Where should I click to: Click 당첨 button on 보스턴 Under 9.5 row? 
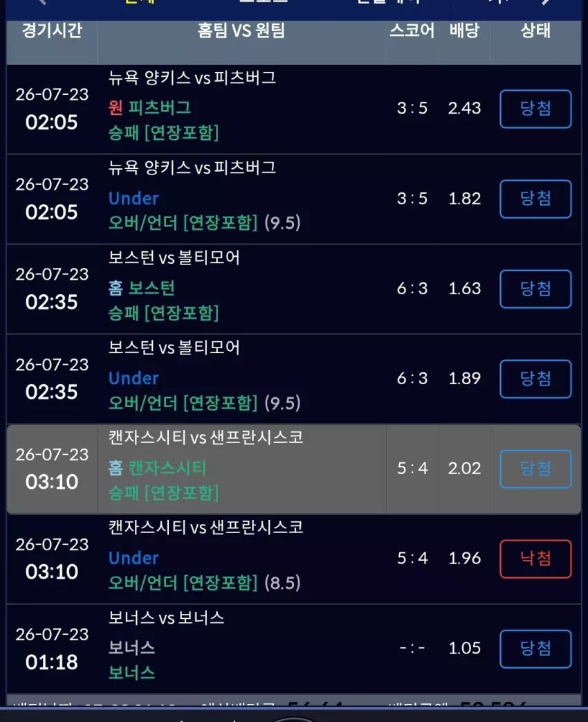[535, 379]
